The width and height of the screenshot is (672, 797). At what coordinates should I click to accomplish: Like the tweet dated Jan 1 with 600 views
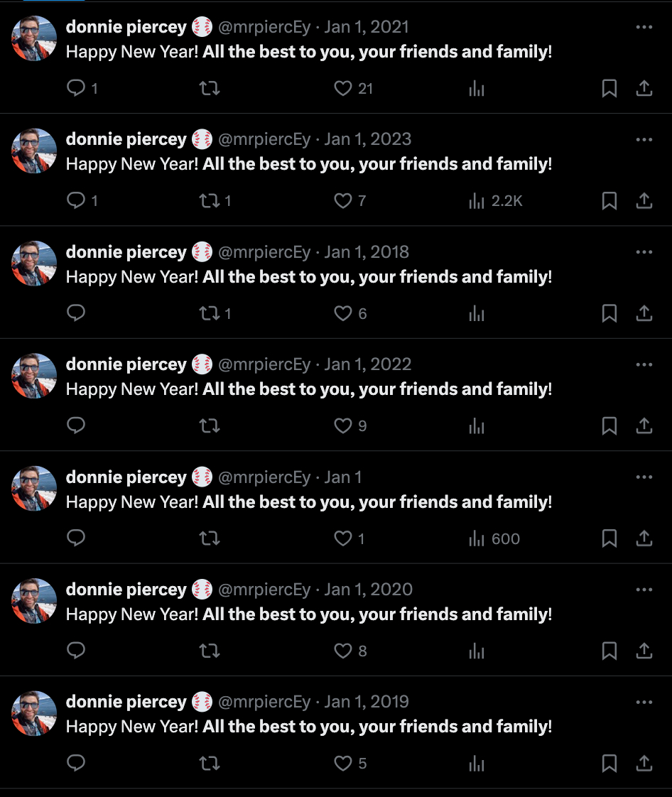tap(343, 539)
